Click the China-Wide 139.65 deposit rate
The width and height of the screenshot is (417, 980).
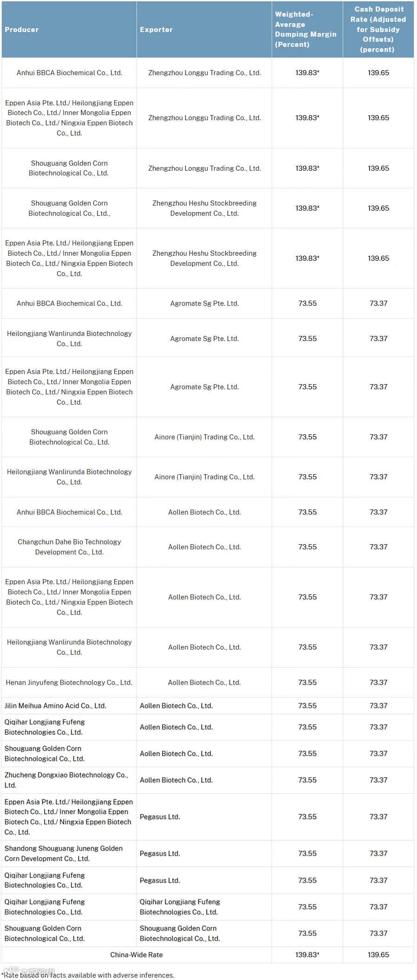click(378, 954)
